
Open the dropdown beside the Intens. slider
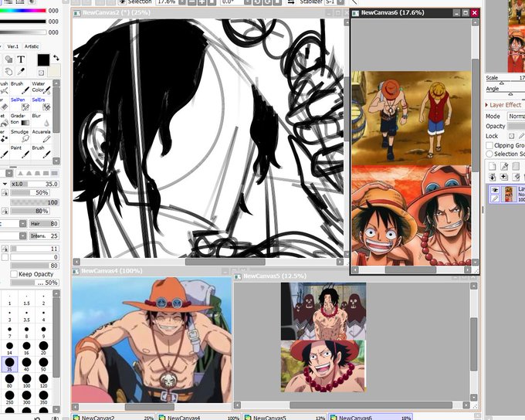[x=22, y=235]
